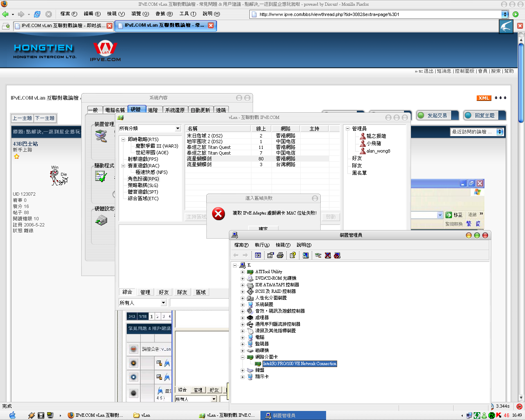Expand the 顯示卡 device node
The width and height of the screenshot is (525, 420).
242,377
